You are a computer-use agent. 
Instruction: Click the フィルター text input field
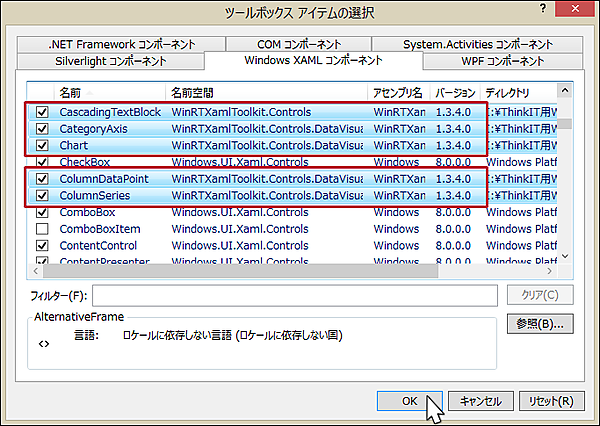295,296
